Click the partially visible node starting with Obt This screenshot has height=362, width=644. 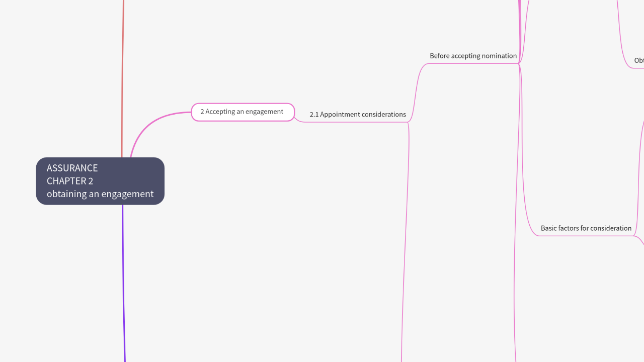[638, 60]
